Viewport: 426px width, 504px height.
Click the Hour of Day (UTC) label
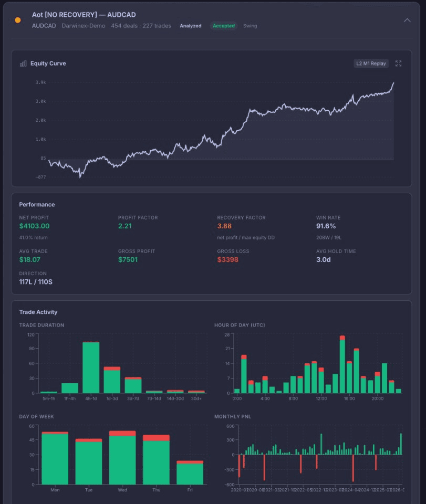[x=240, y=325]
